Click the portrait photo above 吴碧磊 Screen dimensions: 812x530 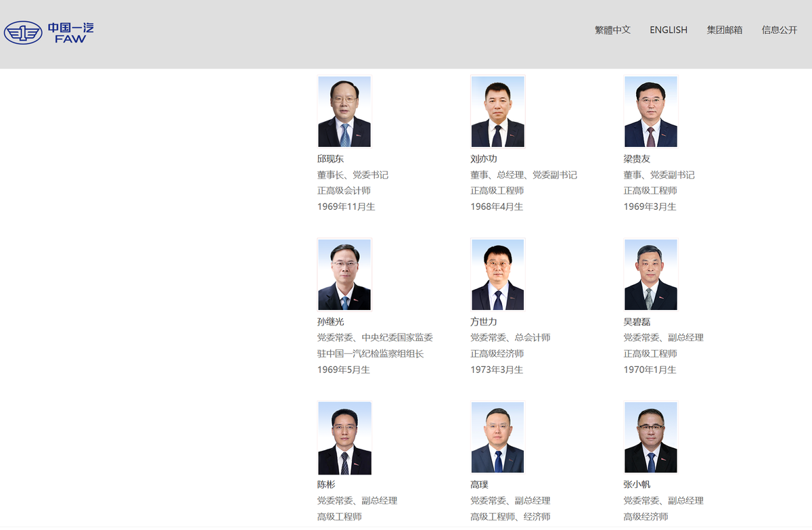[650, 275]
